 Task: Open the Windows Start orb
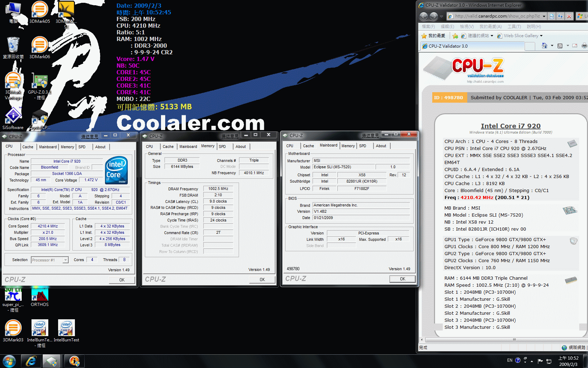[9, 361]
